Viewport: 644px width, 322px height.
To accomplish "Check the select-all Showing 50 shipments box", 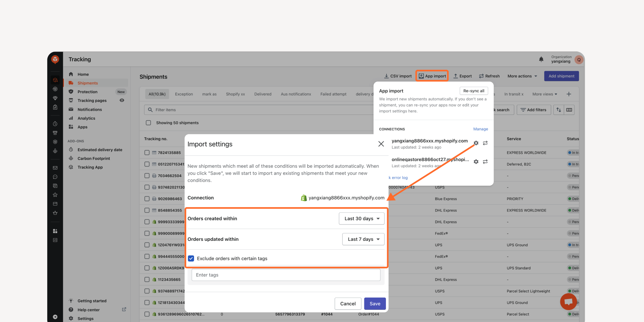I will (148, 123).
